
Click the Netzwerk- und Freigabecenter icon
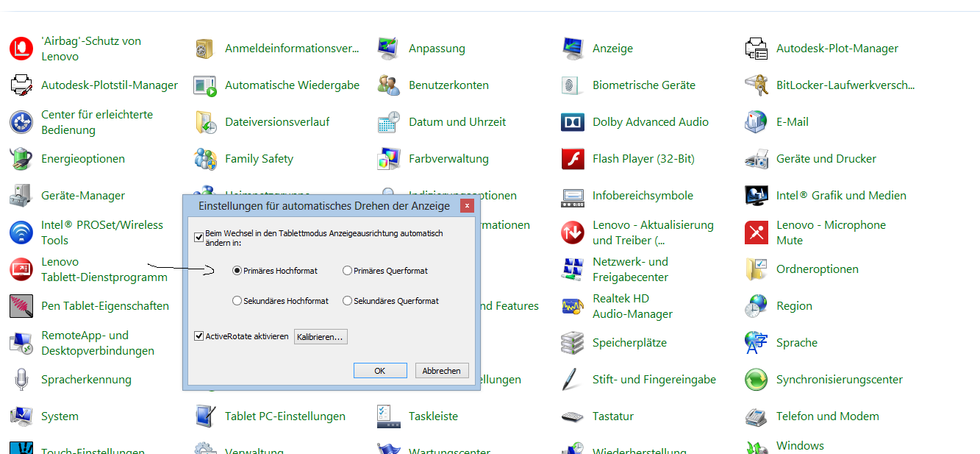(573, 269)
